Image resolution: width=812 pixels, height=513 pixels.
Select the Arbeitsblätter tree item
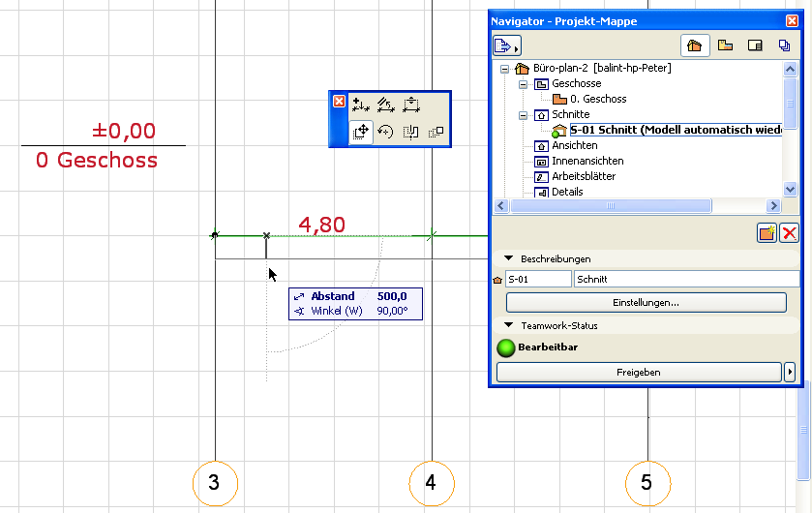[x=584, y=176]
